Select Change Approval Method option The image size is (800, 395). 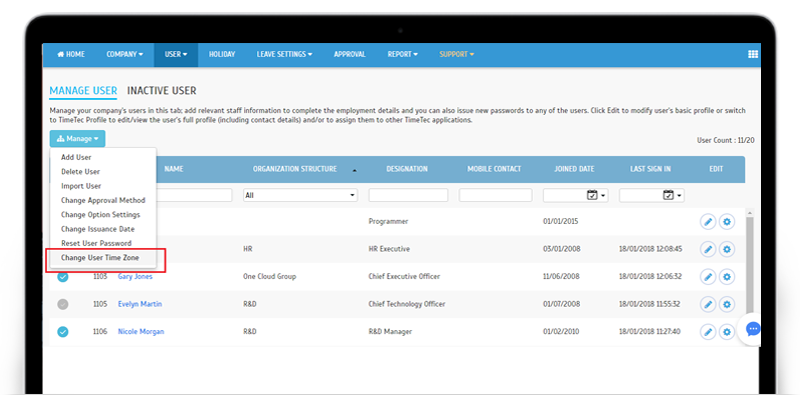[103, 201]
